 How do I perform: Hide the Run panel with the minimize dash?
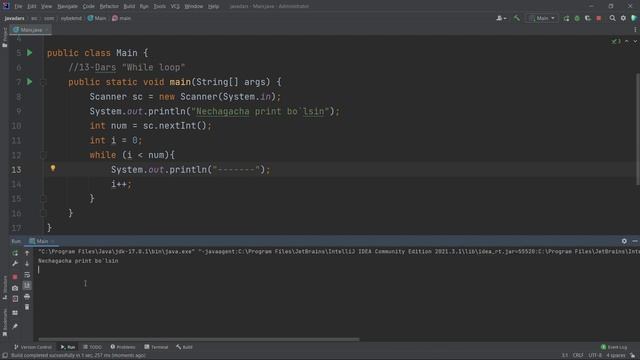[x=635, y=241]
